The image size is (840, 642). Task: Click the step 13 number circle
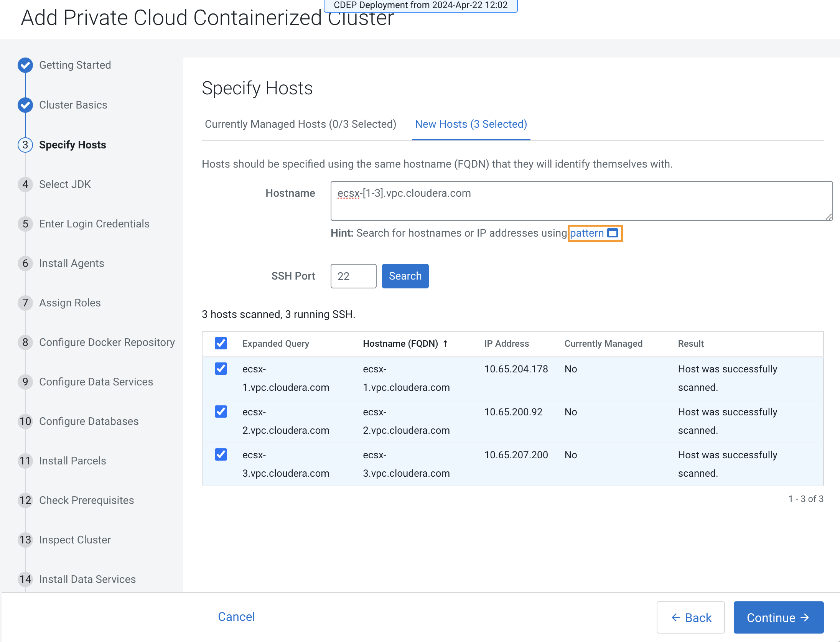tap(25, 540)
